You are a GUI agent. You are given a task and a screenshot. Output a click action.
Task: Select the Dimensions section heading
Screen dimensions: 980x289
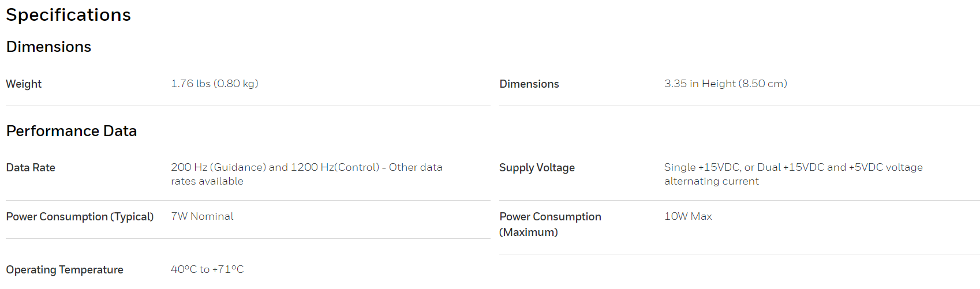point(48,47)
